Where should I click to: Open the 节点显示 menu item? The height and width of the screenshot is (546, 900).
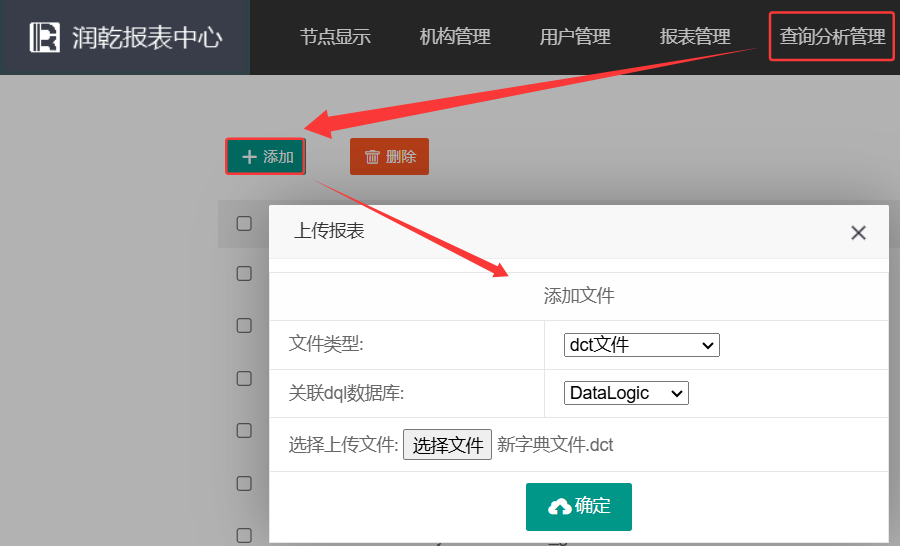335,37
